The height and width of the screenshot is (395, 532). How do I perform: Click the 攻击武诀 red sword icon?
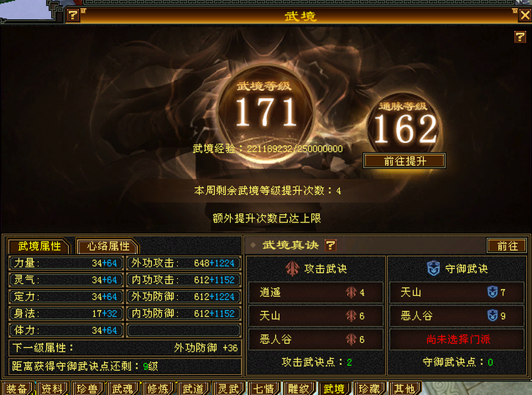(292, 269)
